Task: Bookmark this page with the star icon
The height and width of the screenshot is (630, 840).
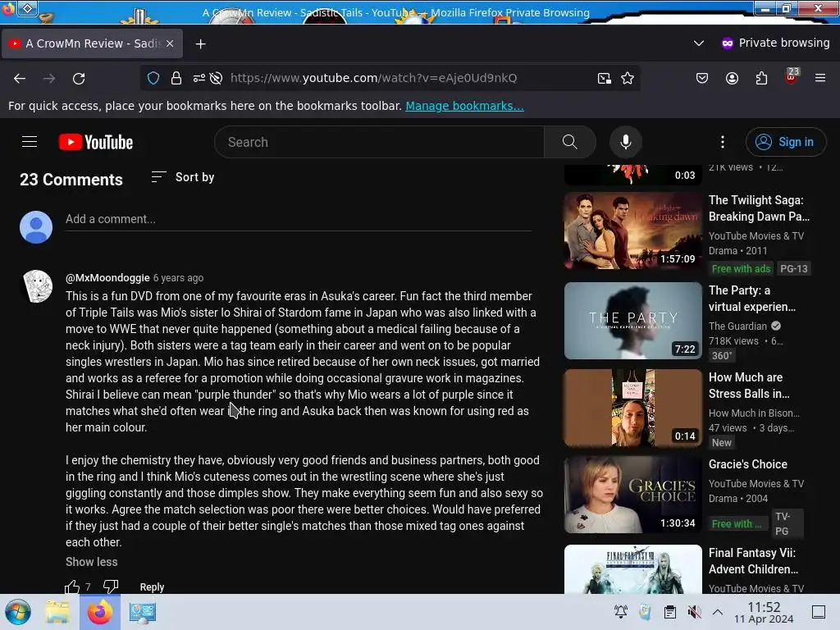Action: tap(628, 78)
